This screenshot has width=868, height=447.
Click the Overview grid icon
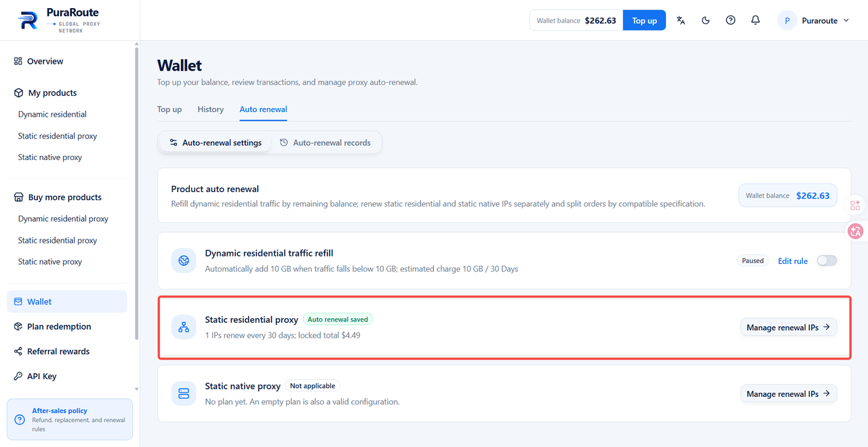coord(18,61)
